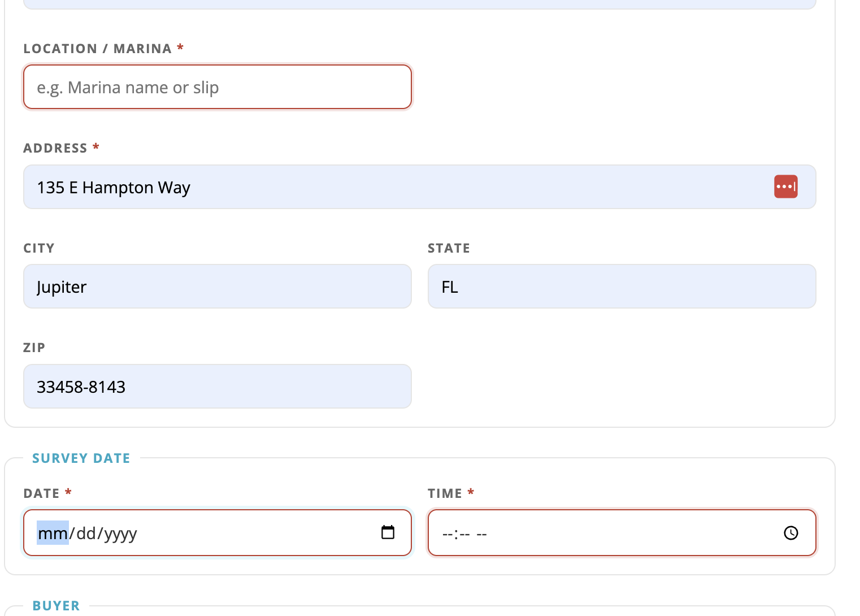This screenshot has height=616, width=860.
Task: Click the ZIP field containing 33458-8143
Action: [x=218, y=387]
